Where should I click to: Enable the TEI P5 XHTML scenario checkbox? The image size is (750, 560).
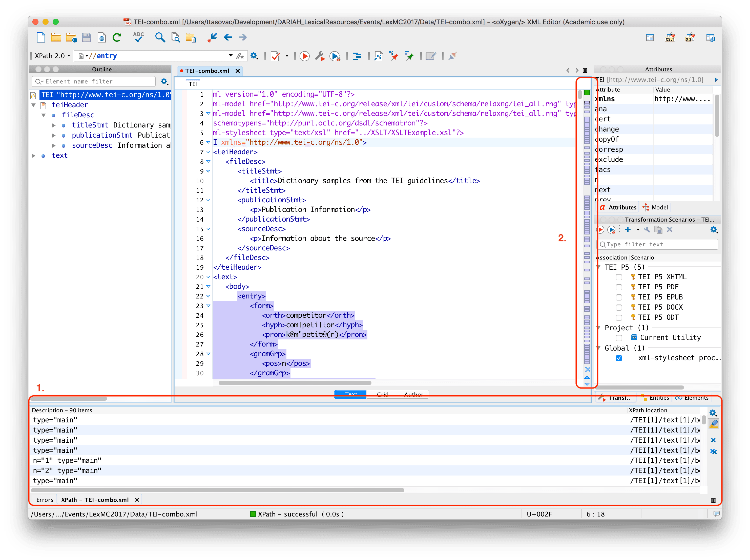(619, 277)
